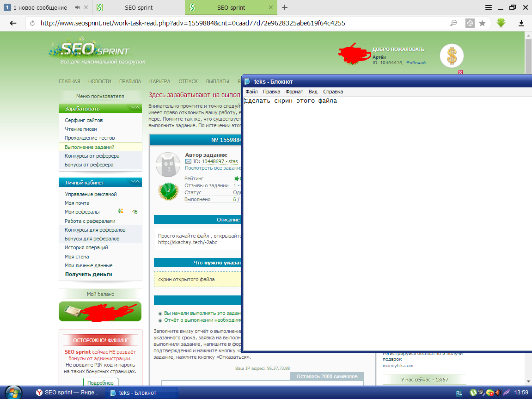Click the Рабочий status link
Image resolution: width=532 pixels, height=399 pixels.
pos(416,63)
